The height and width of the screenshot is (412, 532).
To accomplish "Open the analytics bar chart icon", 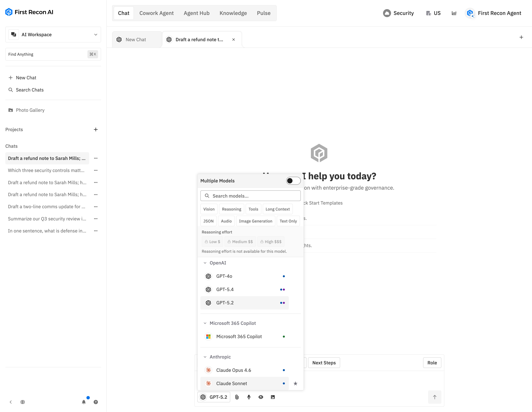I will pyautogui.click(x=454, y=13).
